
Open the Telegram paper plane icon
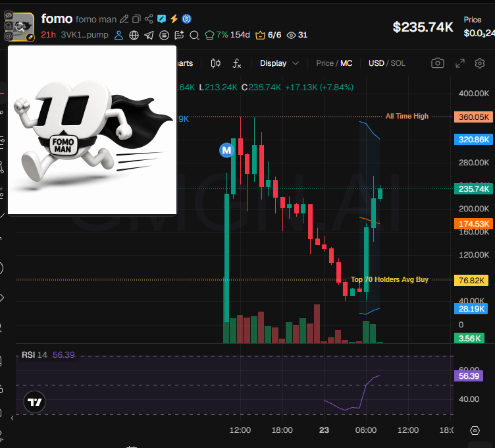149,35
